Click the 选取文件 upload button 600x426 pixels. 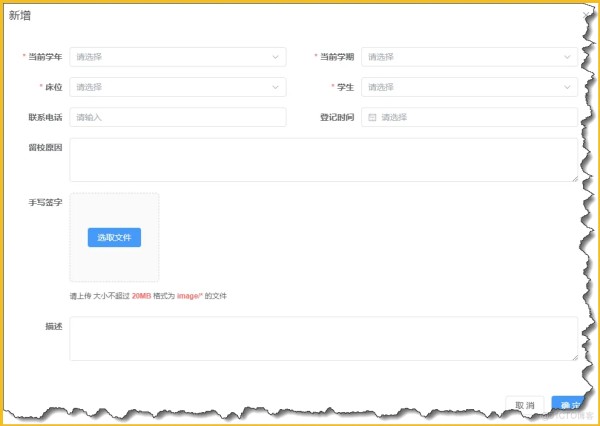coord(114,238)
